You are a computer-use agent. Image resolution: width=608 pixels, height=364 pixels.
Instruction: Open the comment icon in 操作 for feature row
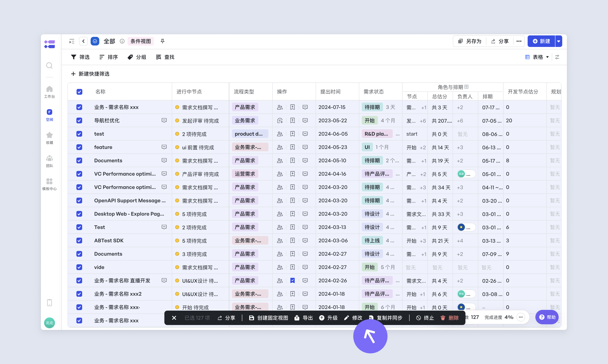[305, 147]
